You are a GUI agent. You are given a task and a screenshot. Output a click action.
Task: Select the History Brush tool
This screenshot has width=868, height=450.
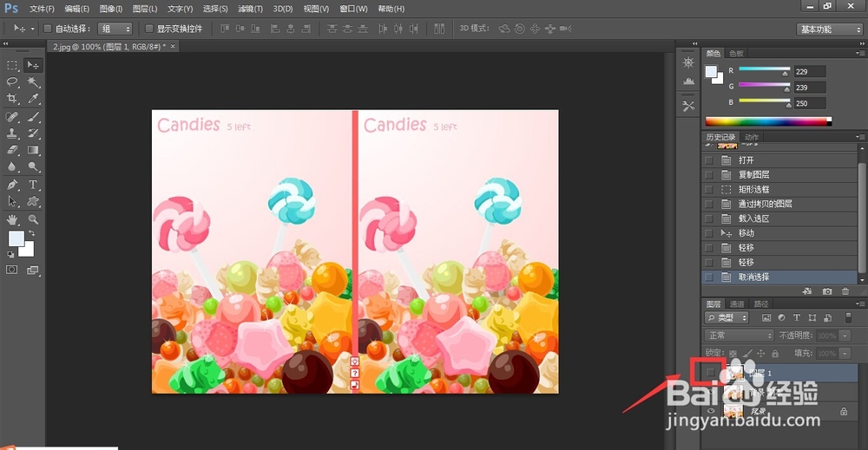[33, 134]
